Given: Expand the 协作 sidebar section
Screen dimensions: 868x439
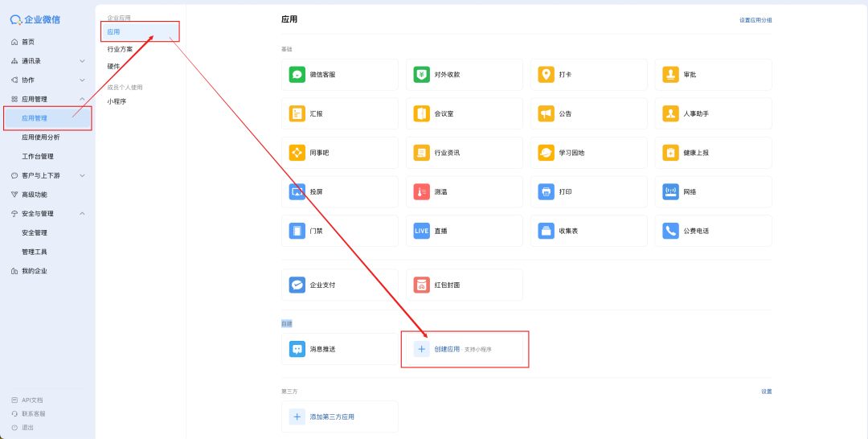Looking at the screenshot, I should pyautogui.click(x=82, y=80).
